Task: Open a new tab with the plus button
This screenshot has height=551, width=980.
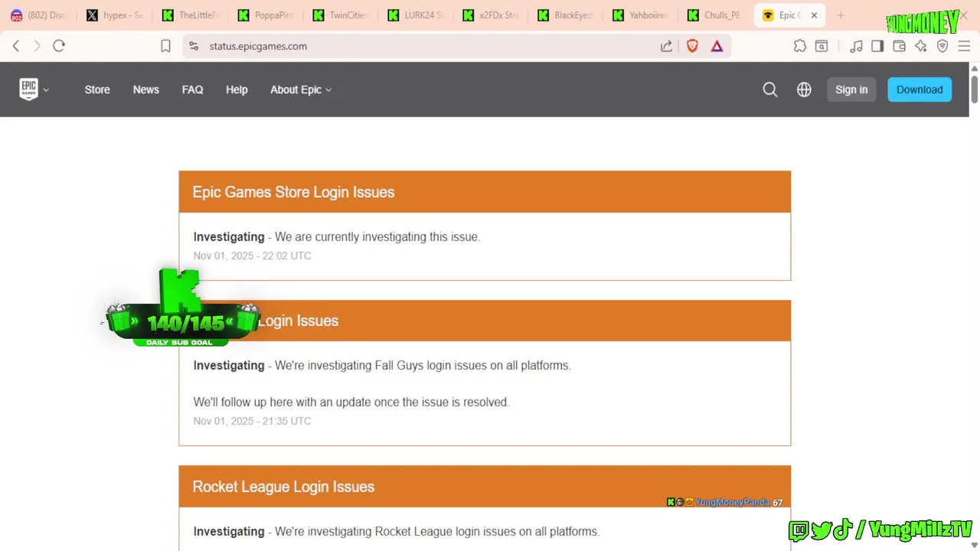Action: pyautogui.click(x=841, y=15)
